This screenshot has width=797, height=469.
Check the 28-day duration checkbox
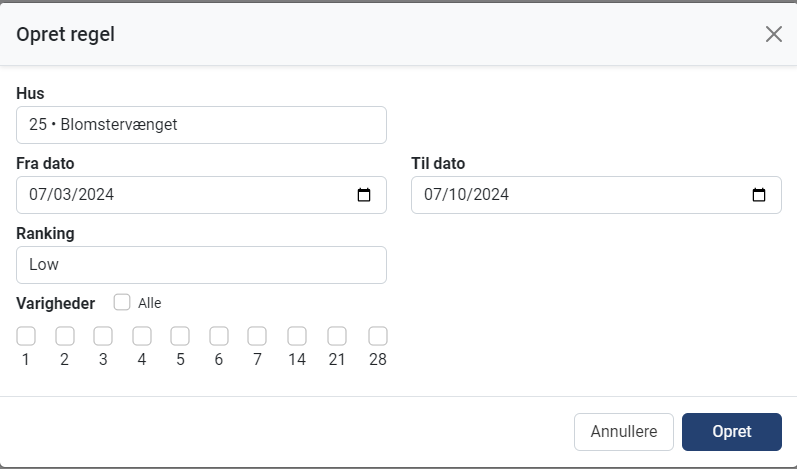tap(377, 336)
